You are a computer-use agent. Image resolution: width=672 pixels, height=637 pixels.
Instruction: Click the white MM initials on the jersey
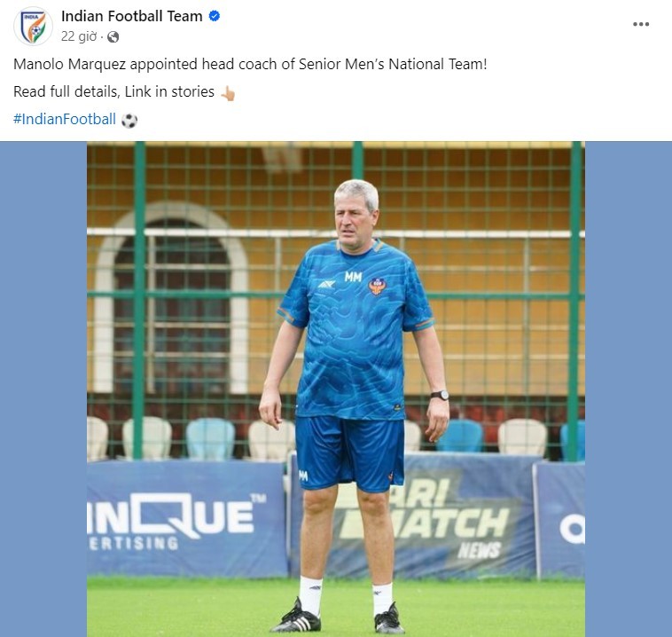pyautogui.click(x=353, y=277)
